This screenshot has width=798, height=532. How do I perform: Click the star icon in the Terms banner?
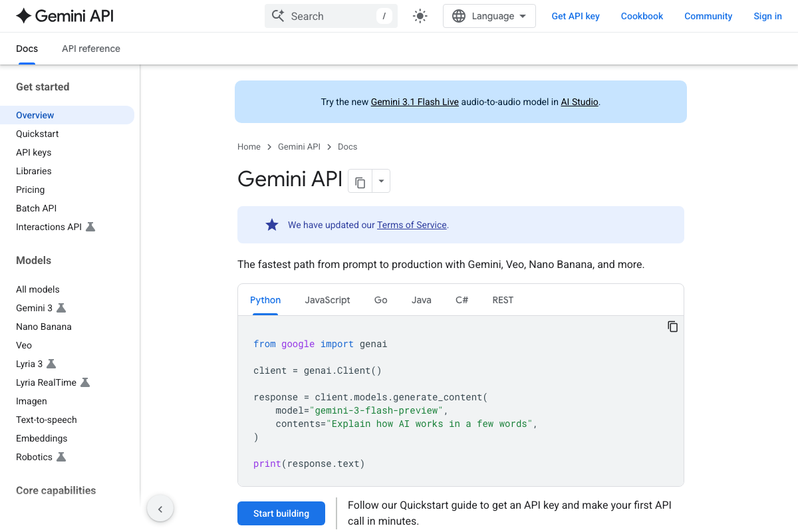click(x=272, y=224)
